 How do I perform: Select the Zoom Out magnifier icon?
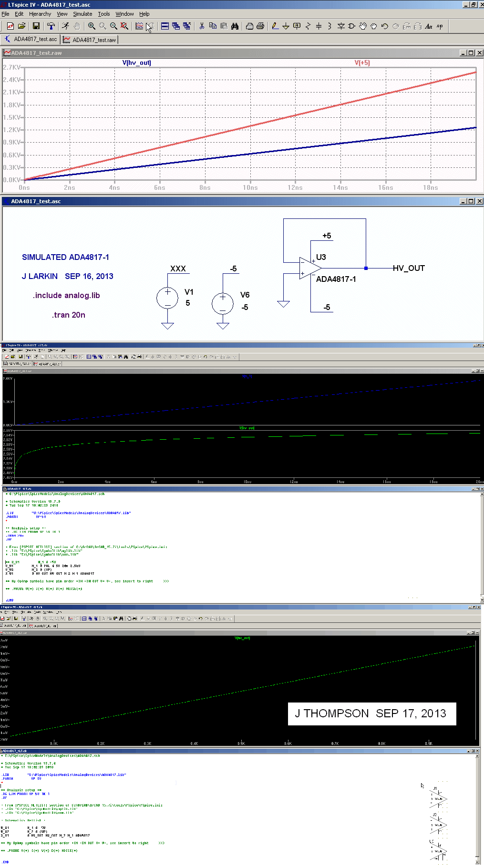point(113,26)
